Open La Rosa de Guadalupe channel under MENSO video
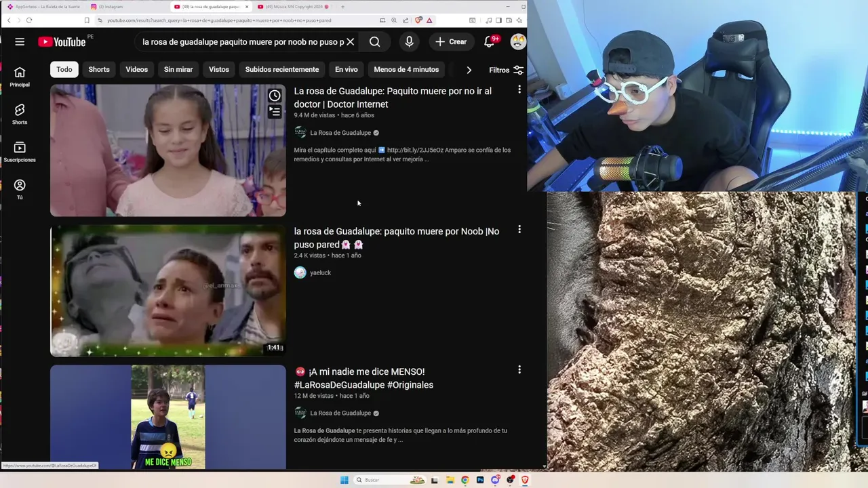 (340, 413)
